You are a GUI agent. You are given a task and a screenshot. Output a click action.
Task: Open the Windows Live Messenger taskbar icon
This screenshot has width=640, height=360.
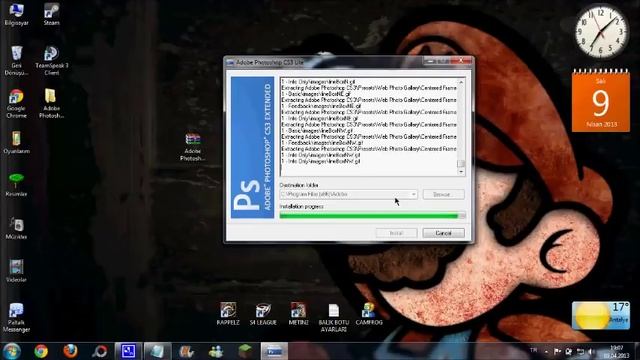[216, 351]
